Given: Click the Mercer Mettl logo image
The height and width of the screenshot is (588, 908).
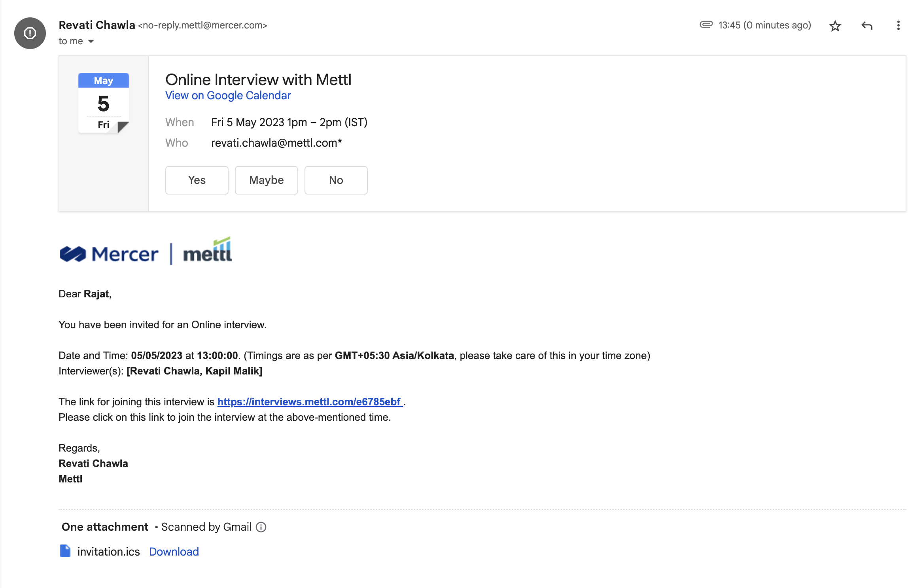Looking at the screenshot, I should tap(146, 251).
